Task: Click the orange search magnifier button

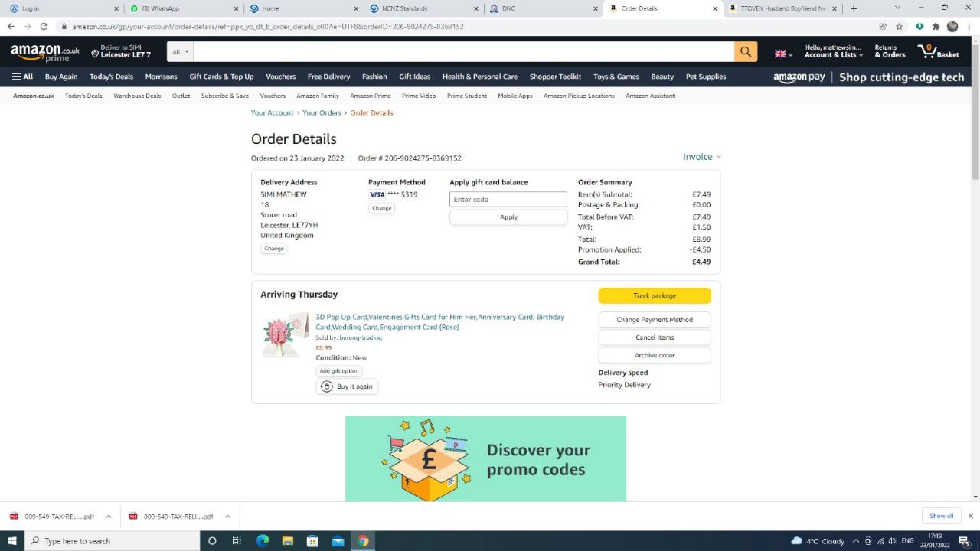Action: coord(745,52)
